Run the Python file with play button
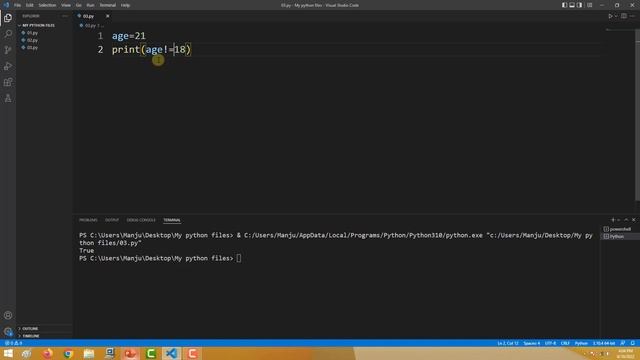Image resolution: width=640 pixels, height=360 pixels. click(610, 16)
